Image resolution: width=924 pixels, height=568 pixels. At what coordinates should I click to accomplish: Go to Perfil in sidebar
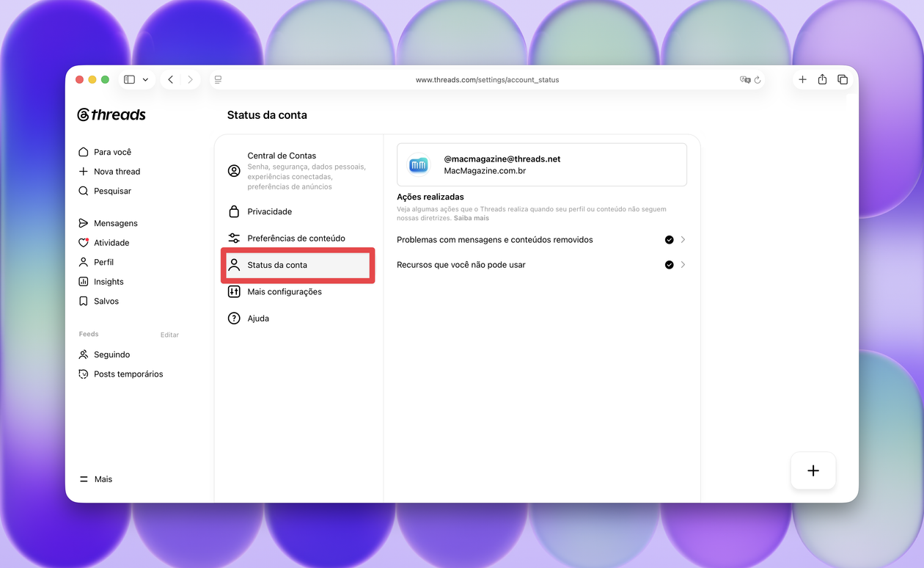(96, 262)
